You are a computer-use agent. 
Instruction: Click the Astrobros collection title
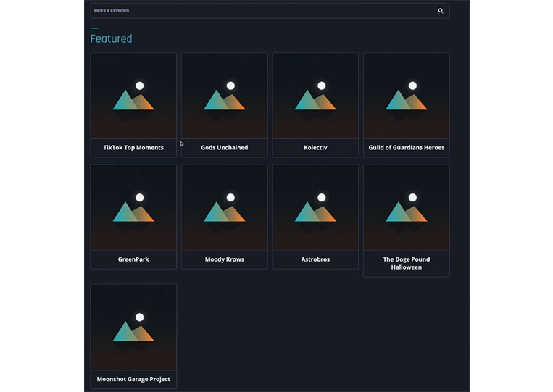coord(315,259)
